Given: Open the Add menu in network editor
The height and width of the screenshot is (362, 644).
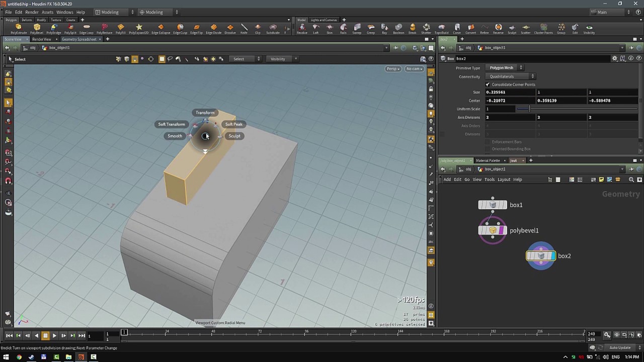Looking at the screenshot, I should [x=447, y=179].
